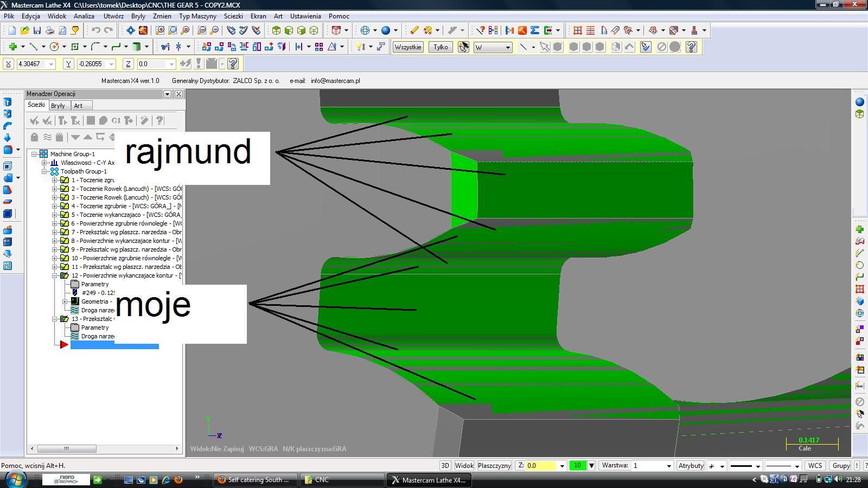Click the Plaszczyzny button in status bar

tap(494, 465)
